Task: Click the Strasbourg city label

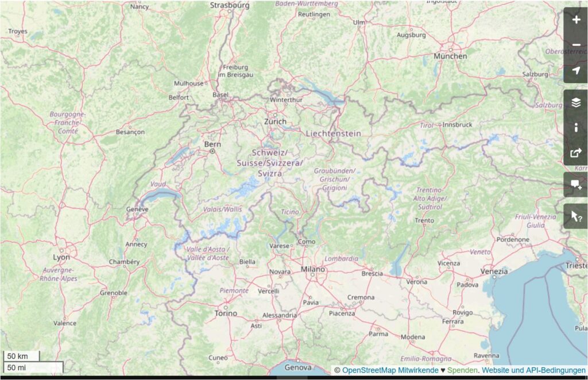Action: click(x=230, y=5)
